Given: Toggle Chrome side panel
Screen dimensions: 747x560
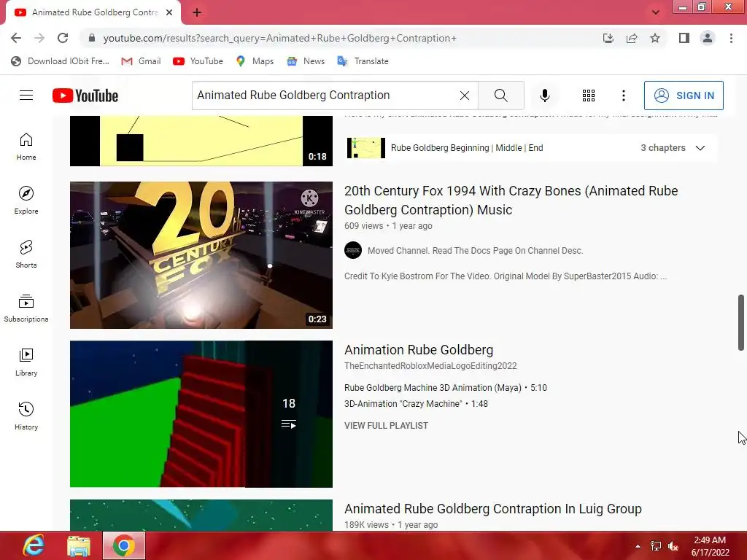Looking at the screenshot, I should coord(684,38).
